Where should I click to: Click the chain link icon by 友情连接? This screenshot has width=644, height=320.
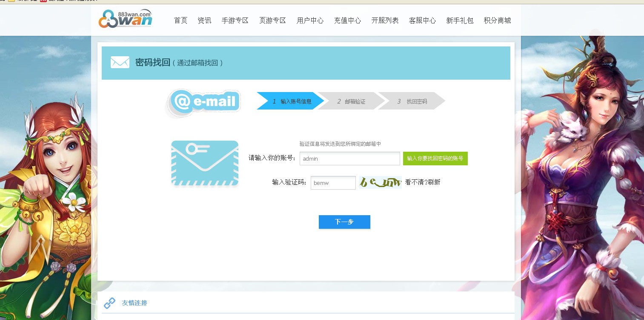click(x=110, y=303)
